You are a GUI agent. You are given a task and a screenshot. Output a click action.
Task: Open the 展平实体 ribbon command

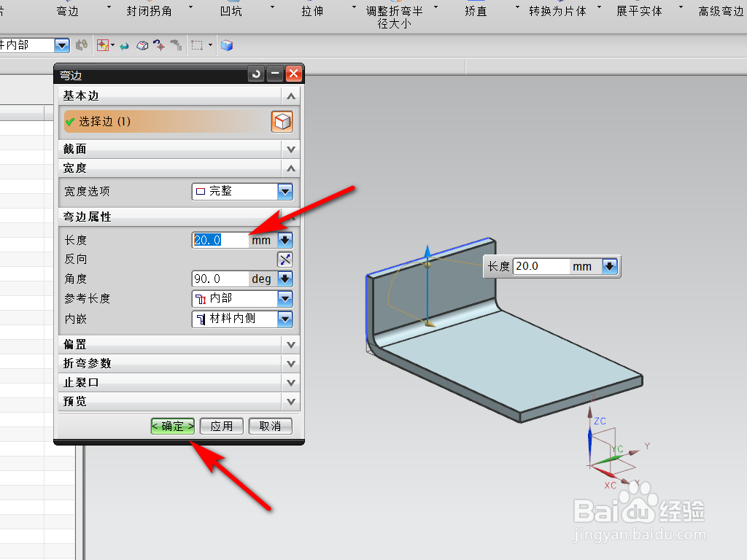pyautogui.click(x=639, y=12)
